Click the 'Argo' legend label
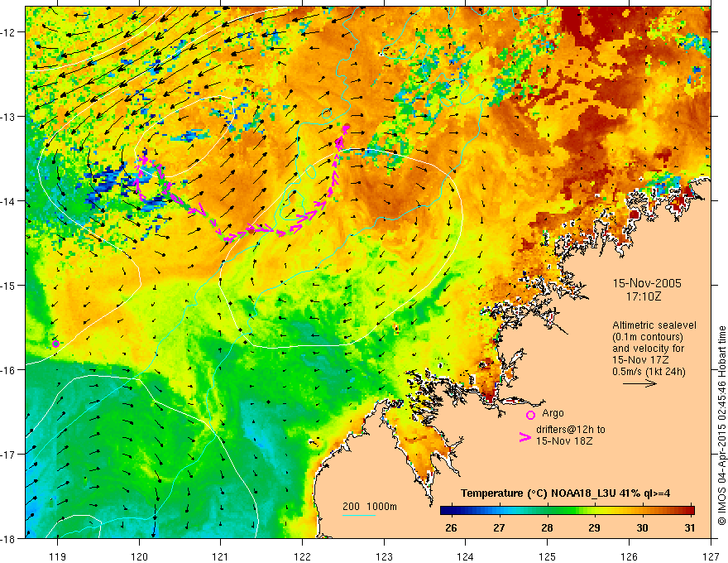The image size is (728, 563). (x=553, y=413)
